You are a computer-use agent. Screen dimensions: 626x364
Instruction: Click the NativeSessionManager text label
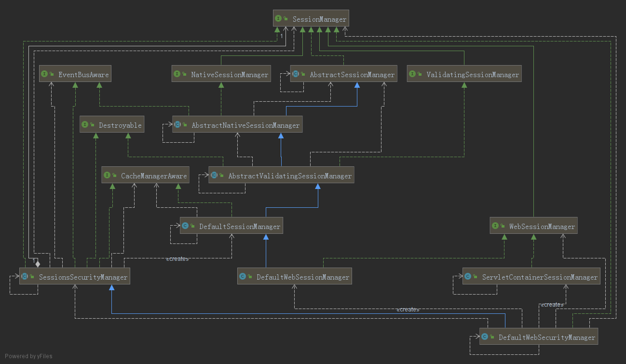(x=230, y=75)
